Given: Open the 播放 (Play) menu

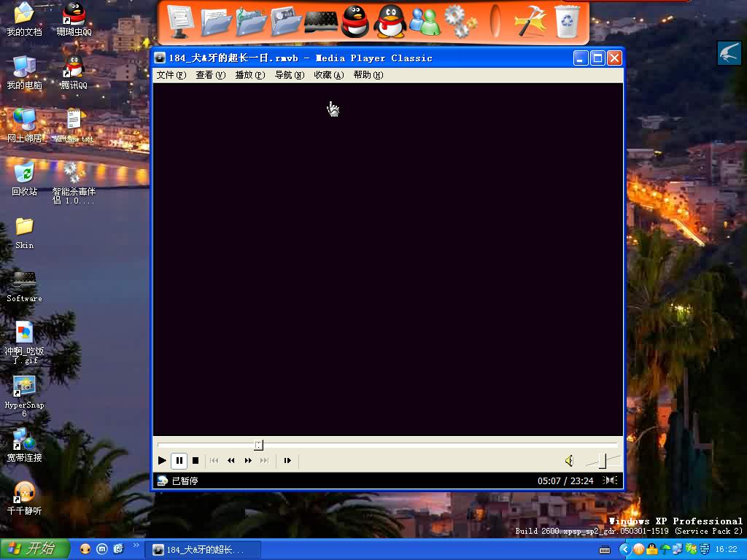Looking at the screenshot, I should (x=249, y=75).
